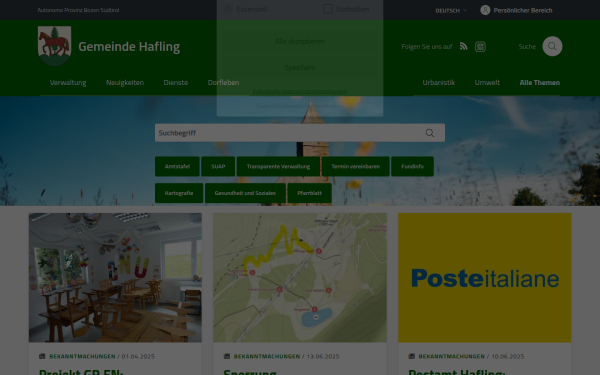
Task: Go to the Umwelt topic
Action: click(x=487, y=83)
